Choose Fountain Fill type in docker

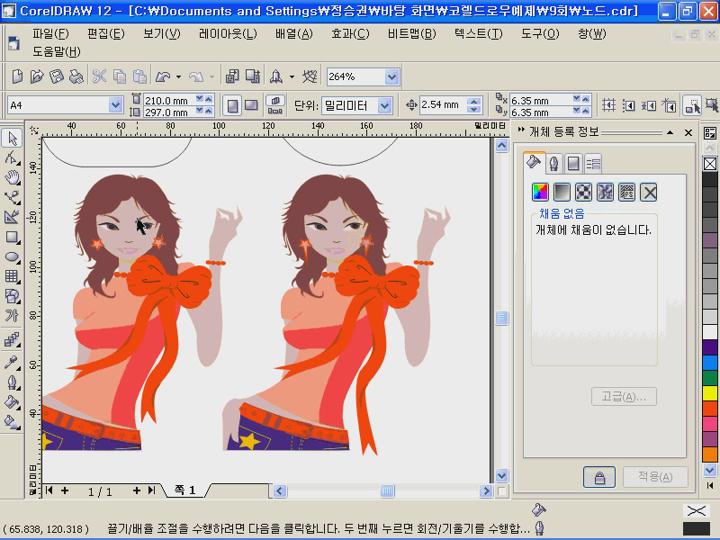coord(562,192)
